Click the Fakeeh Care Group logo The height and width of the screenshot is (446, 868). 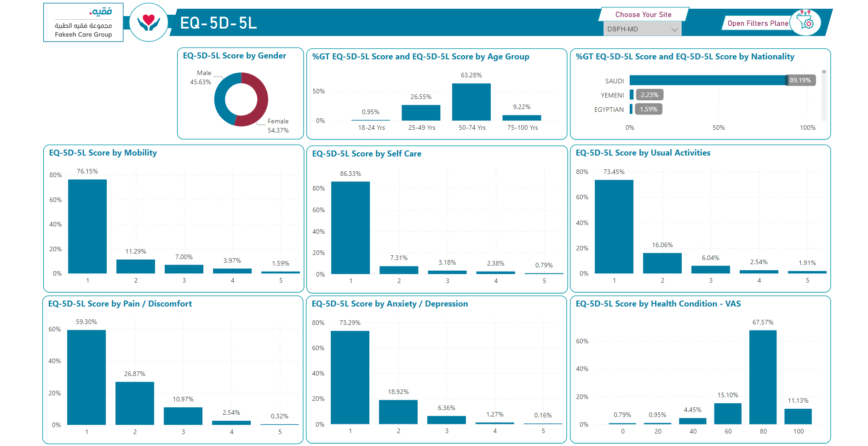click(x=83, y=22)
